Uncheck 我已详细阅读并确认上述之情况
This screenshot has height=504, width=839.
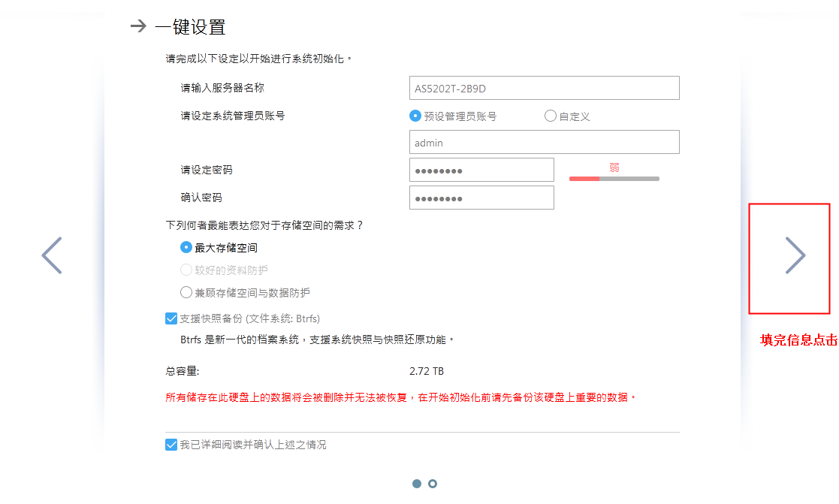click(171, 445)
